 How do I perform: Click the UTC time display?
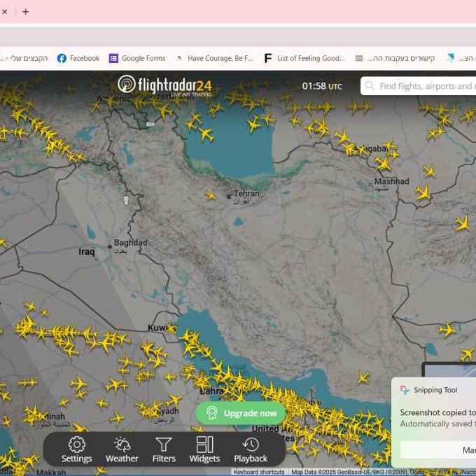(x=322, y=86)
